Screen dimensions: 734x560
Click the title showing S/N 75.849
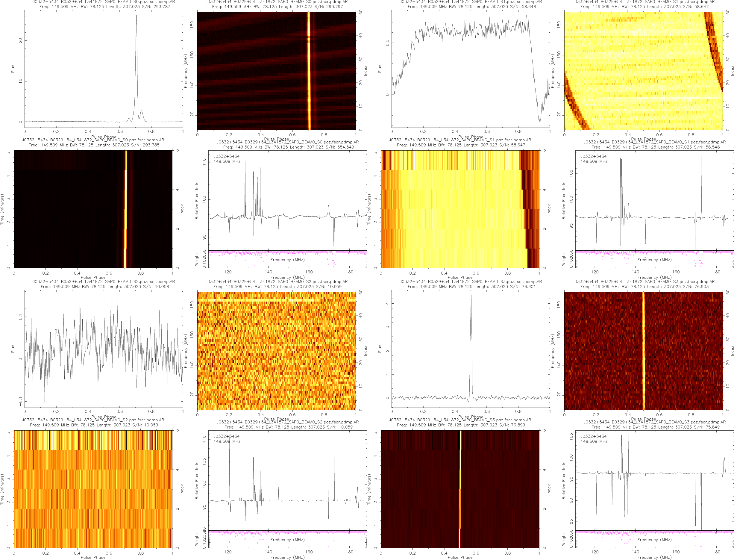(x=655, y=427)
